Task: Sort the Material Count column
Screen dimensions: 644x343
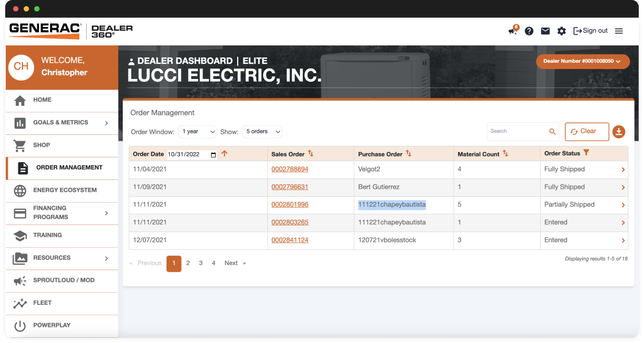Action: (505, 154)
